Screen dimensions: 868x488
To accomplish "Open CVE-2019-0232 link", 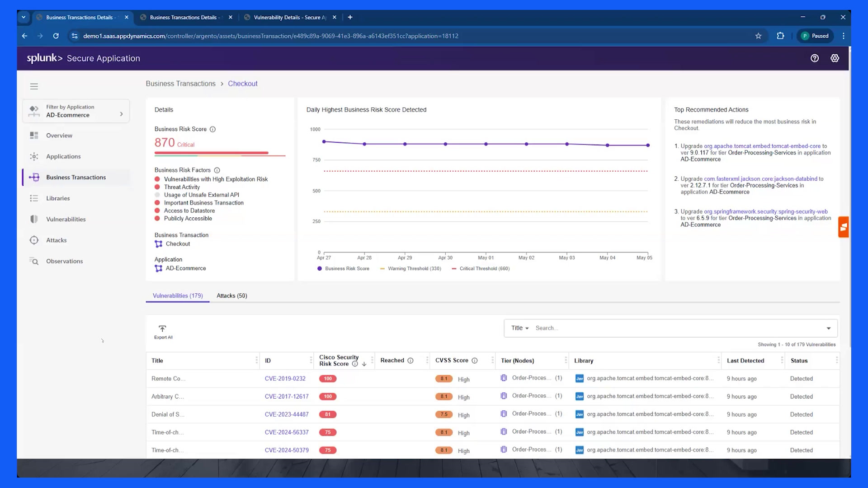I will coord(285,379).
